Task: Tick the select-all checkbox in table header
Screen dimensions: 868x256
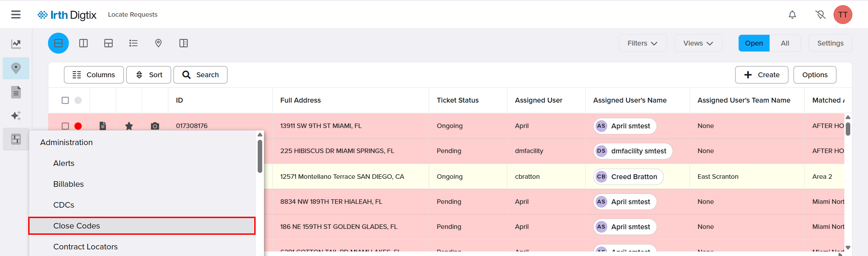Action: point(65,100)
